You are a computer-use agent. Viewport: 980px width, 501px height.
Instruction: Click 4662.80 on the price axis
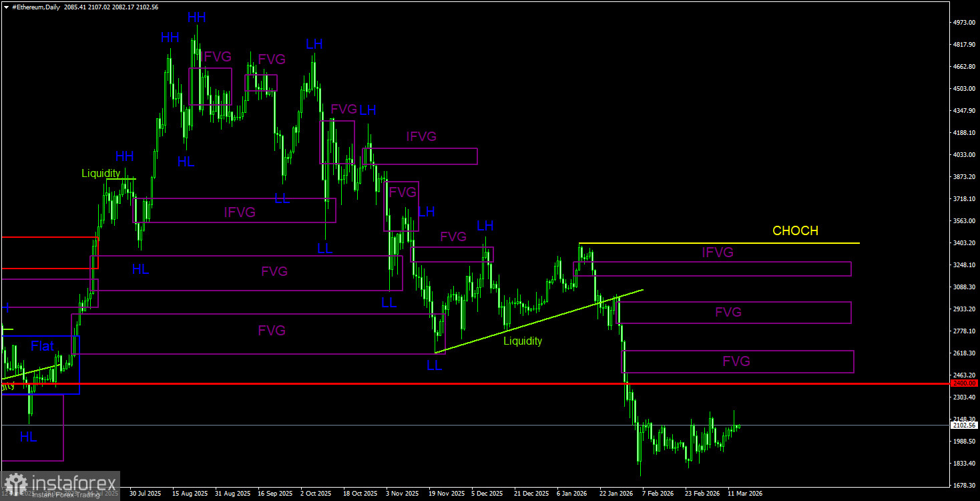pos(964,67)
